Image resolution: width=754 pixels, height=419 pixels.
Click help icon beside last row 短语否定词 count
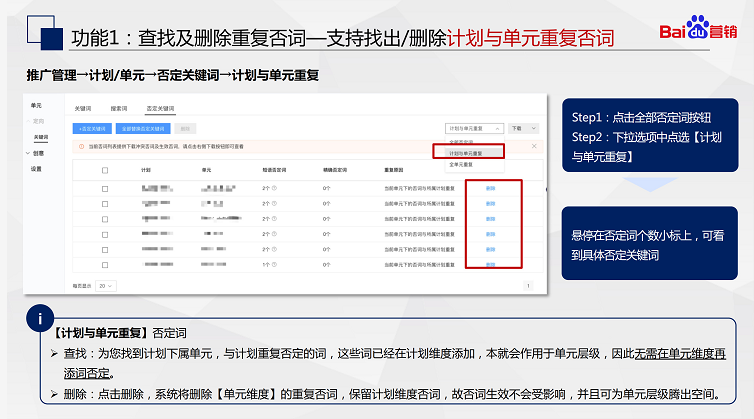pyautogui.click(x=274, y=265)
